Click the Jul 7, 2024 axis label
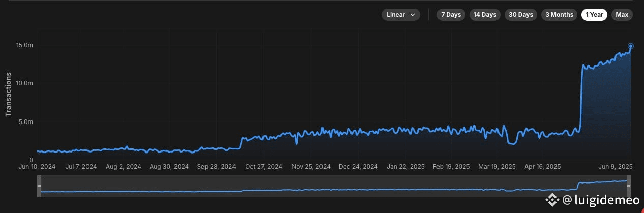Screen dimensions: 644x213 click(82, 166)
